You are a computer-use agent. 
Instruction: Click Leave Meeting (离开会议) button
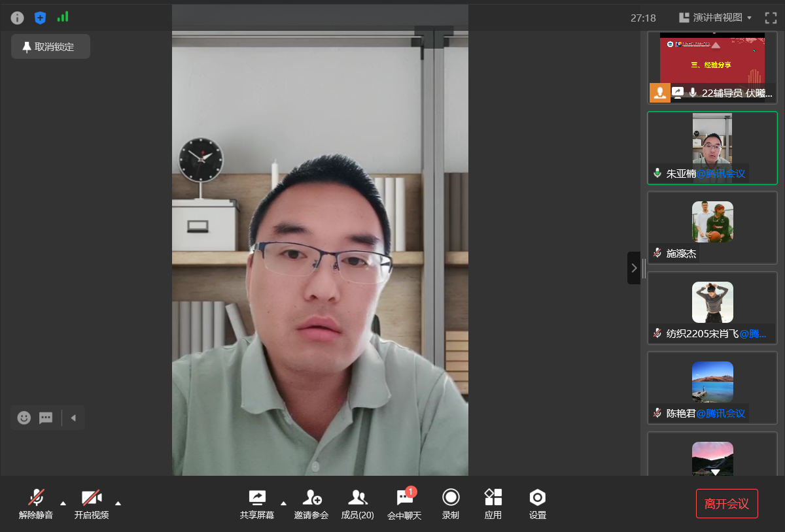click(x=727, y=503)
